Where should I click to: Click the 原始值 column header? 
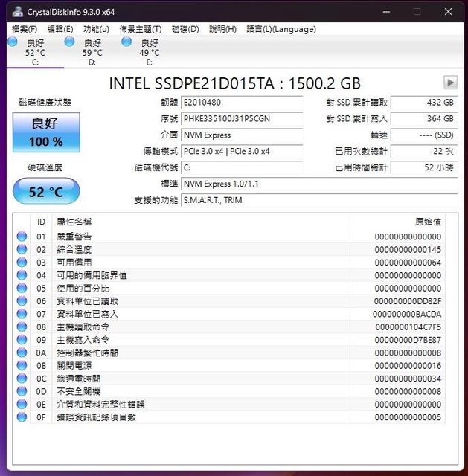click(x=427, y=222)
